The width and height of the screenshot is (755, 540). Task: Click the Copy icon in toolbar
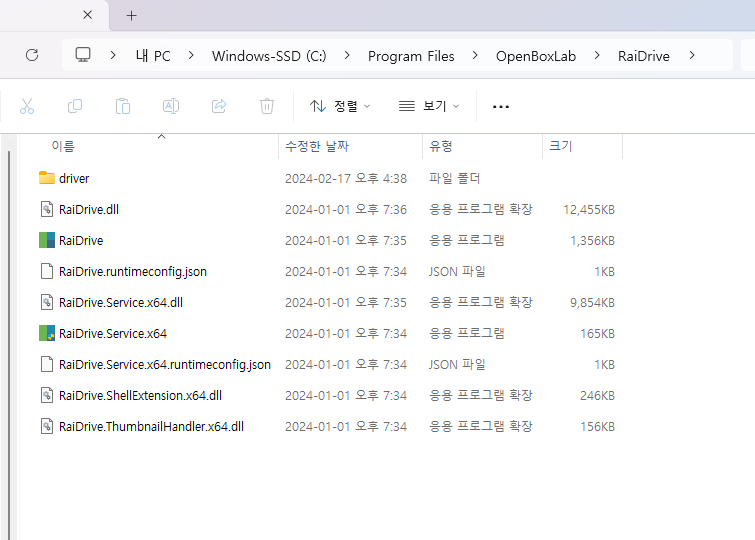[75, 106]
